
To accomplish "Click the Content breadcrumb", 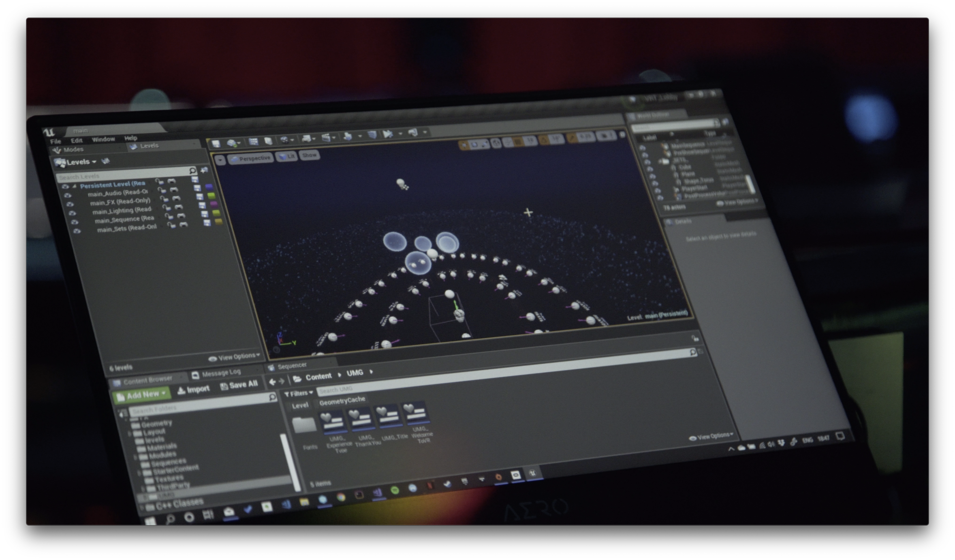I will [x=319, y=377].
